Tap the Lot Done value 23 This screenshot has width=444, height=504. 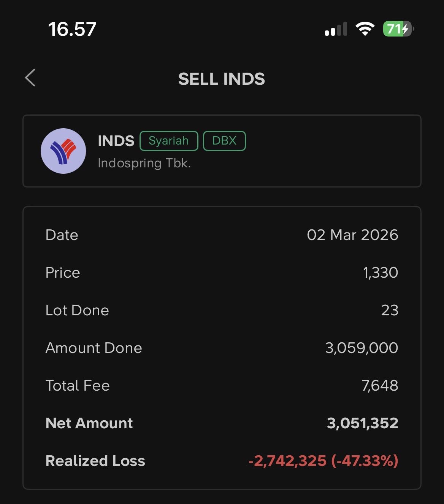[x=390, y=310]
